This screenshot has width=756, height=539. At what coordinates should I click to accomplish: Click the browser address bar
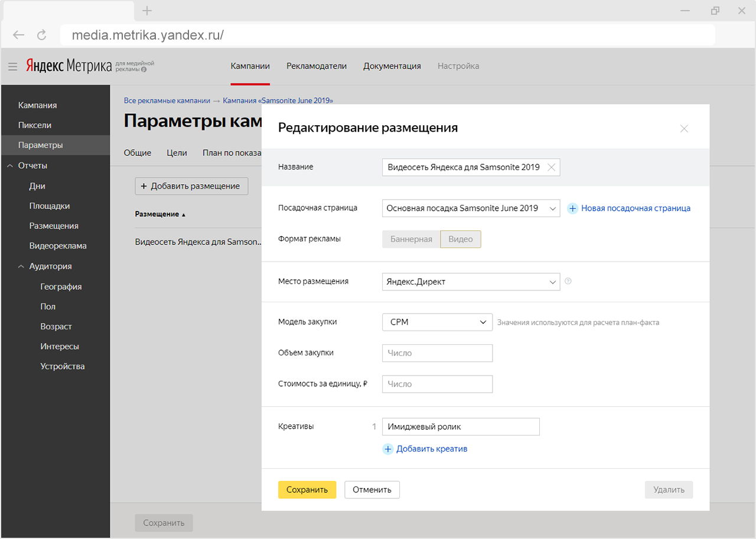[387, 35]
